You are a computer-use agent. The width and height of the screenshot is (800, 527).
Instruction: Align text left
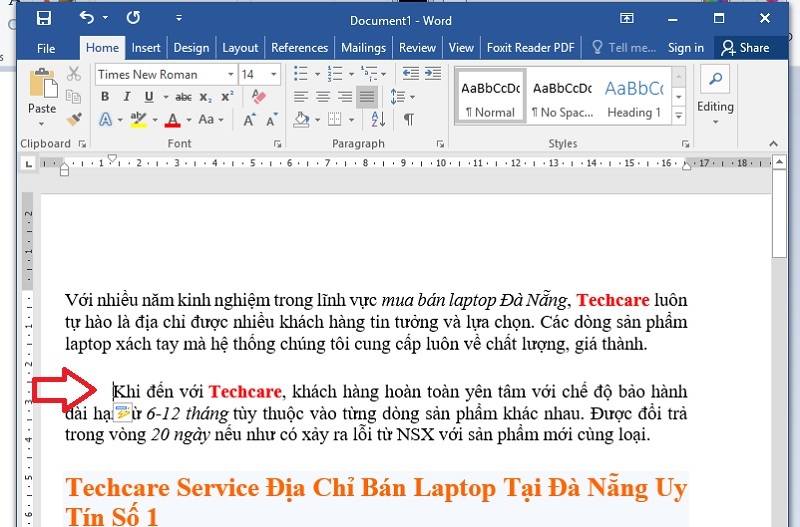tap(301, 96)
